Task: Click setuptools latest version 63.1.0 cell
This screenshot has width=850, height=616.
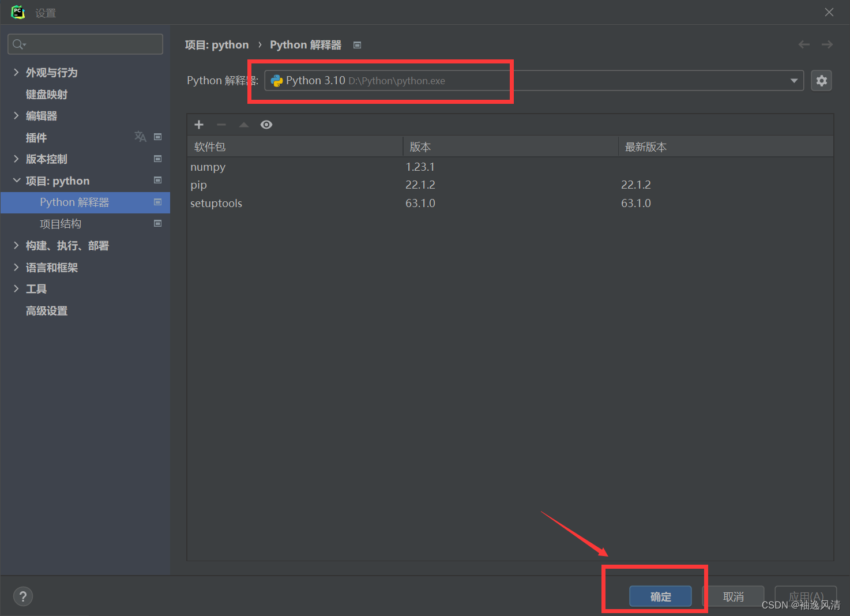Action: (x=635, y=203)
